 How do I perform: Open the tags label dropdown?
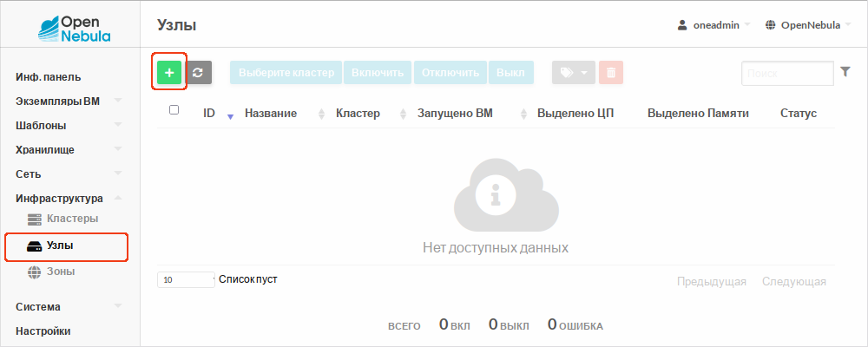click(x=574, y=73)
